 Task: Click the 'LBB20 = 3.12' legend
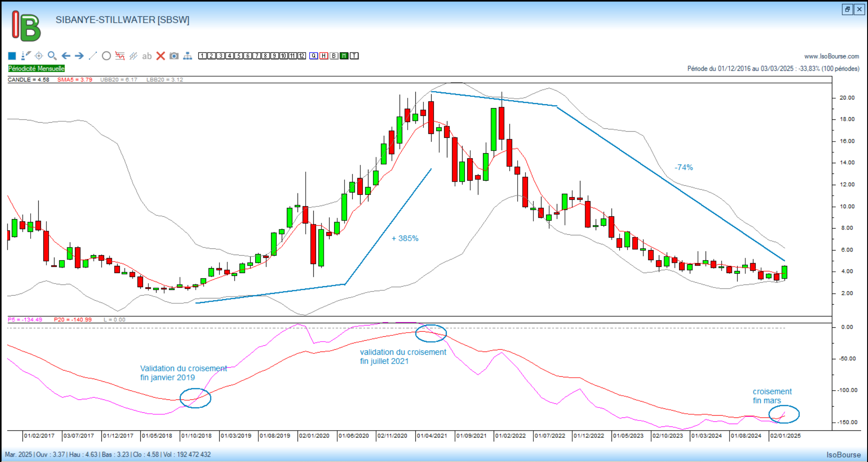165,79
